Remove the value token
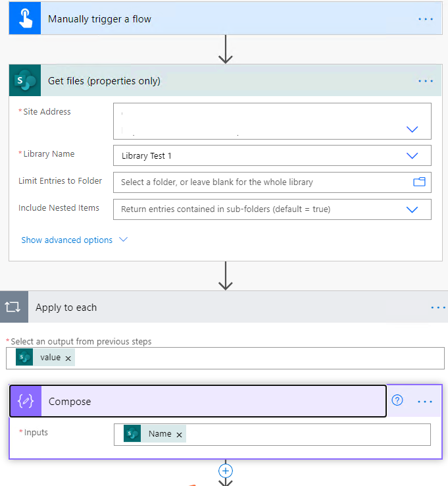 tap(68, 358)
